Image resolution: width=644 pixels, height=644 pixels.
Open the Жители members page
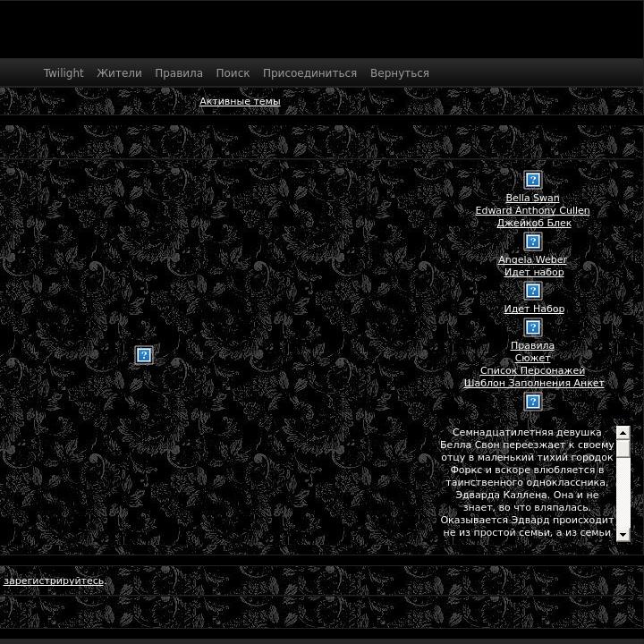[119, 73]
